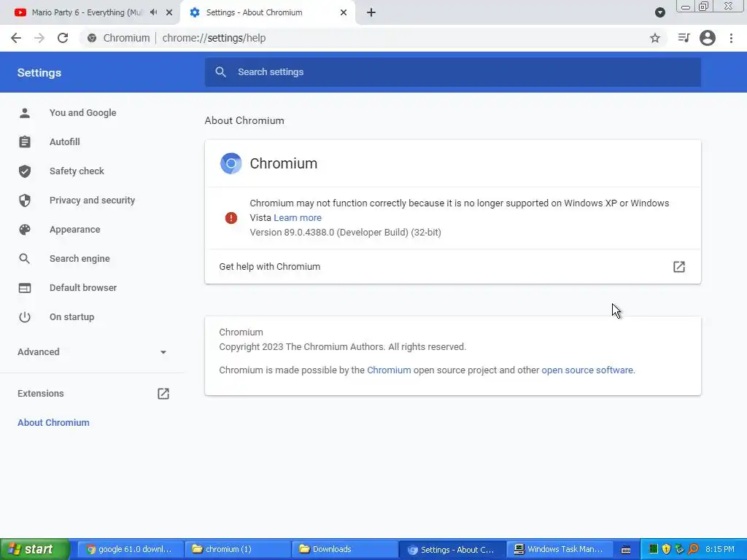This screenshot has height=560, width=747.
Task: Click the magnifier icon in Search settings
Action: 220,72
